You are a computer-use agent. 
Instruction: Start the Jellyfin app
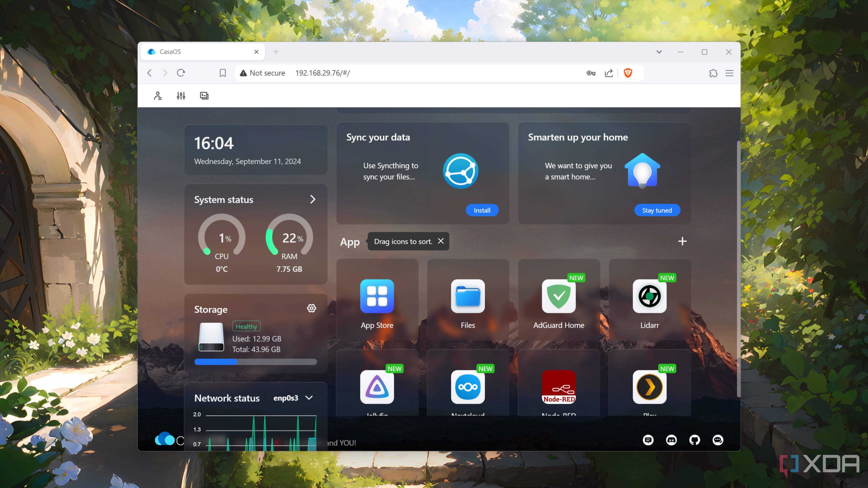(x=377, y=387)
